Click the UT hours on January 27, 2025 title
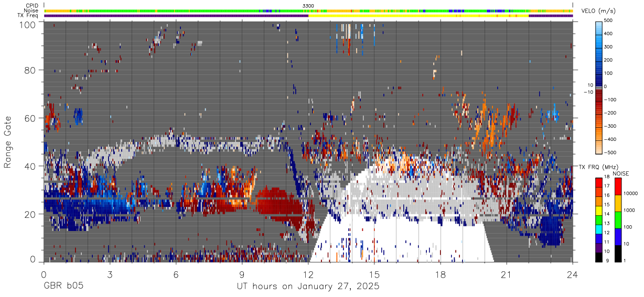The height and width of the screenshot is (297, 644). point(308,287)
